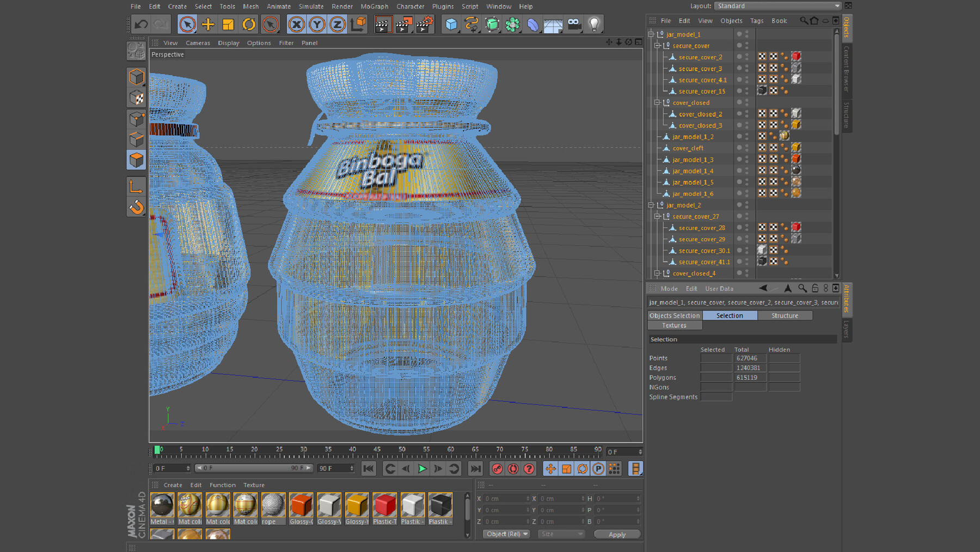Select the Live Selection tool
Screen dimensions: 980x552
click(187, 24)
